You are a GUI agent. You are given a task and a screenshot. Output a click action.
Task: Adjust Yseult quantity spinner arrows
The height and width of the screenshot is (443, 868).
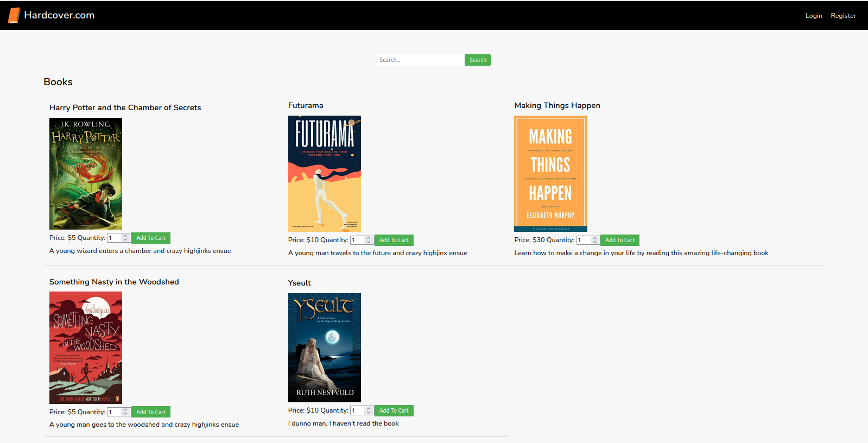click(369, 410)
